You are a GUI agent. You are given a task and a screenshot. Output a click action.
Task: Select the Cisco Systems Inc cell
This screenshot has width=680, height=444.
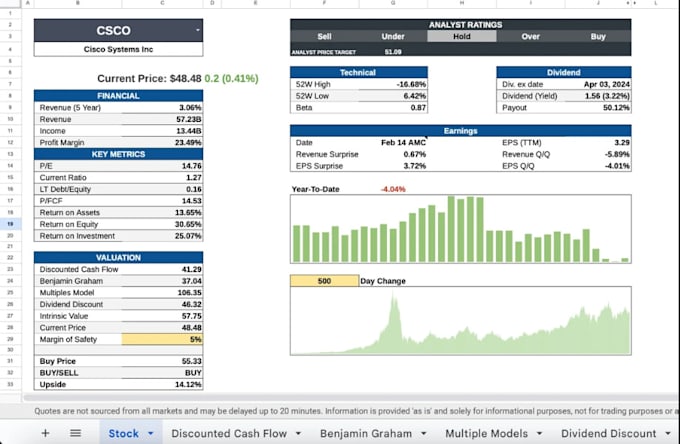[118, 49]
